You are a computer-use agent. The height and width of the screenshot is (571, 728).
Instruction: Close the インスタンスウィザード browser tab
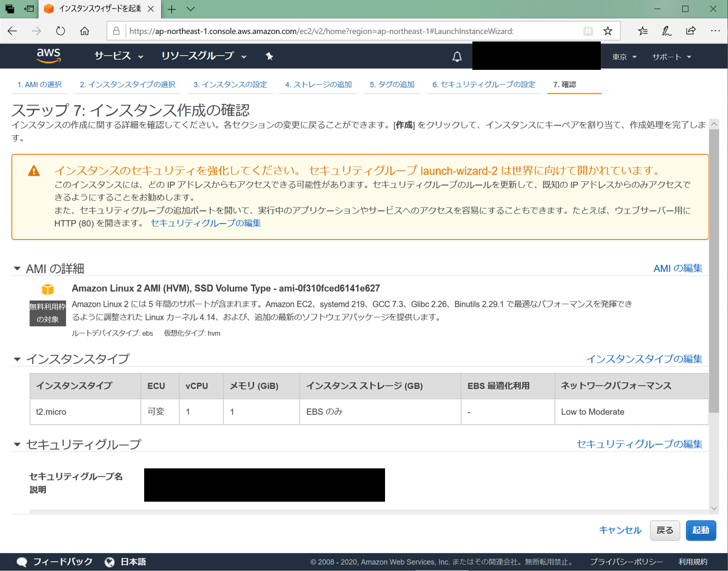151,9
